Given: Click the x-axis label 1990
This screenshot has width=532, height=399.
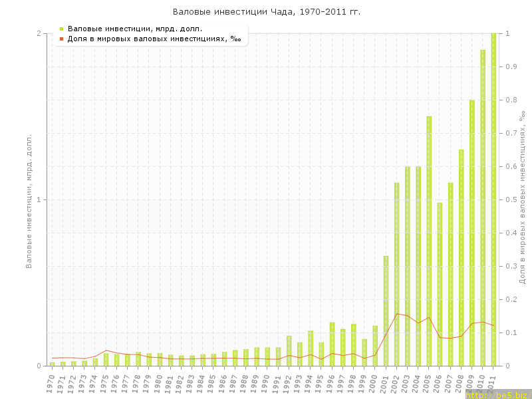Looking at the screenshot, I should coord(266,383).
